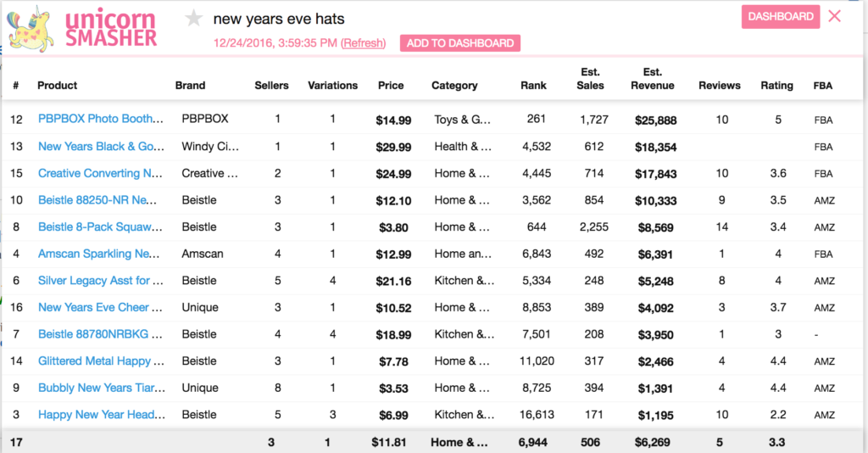Select the $29.99 price cell

tap(393, 148)
